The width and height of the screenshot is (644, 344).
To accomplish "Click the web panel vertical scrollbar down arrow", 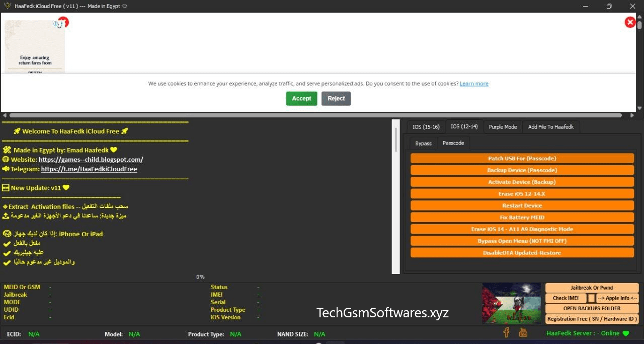I will tap(639, 108).
